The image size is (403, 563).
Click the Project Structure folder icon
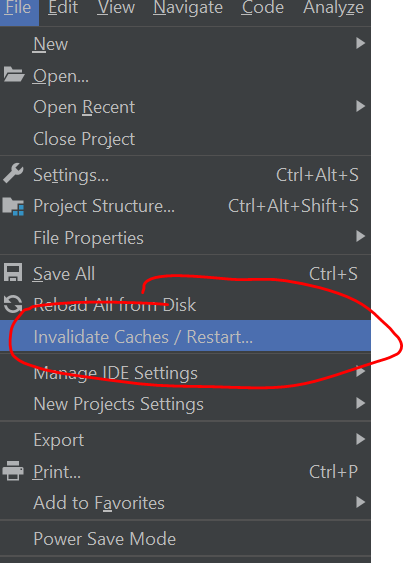pos(13,206)
